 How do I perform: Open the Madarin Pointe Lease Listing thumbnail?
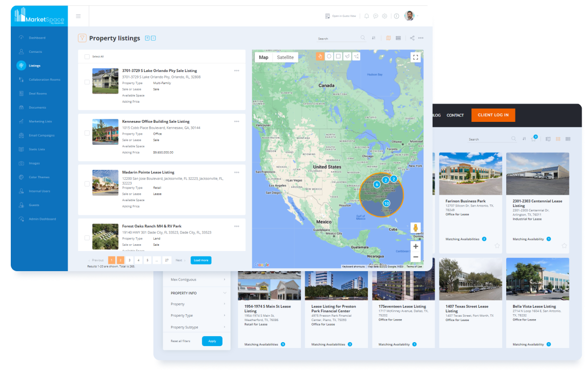click(x=105, y=182)
